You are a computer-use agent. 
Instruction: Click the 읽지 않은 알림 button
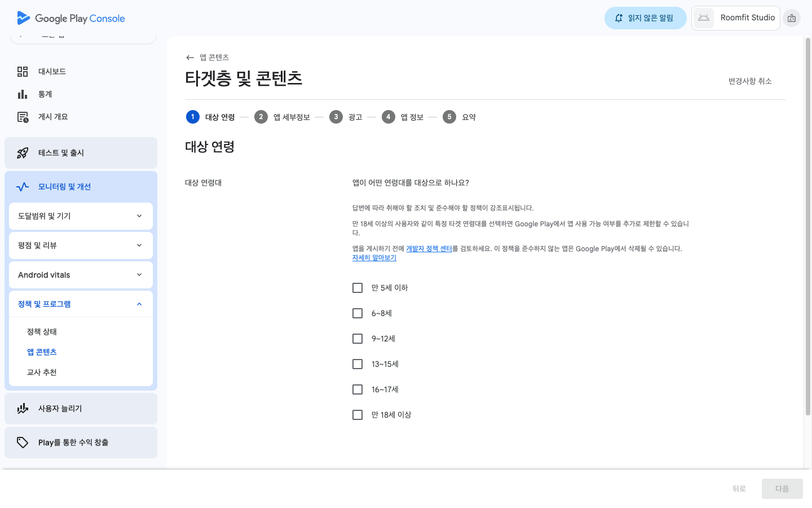[x=645, y=18]
